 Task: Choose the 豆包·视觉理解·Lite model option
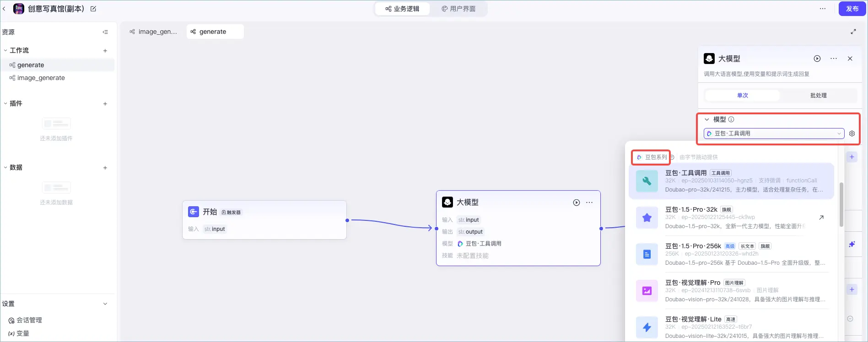point(731,327)
